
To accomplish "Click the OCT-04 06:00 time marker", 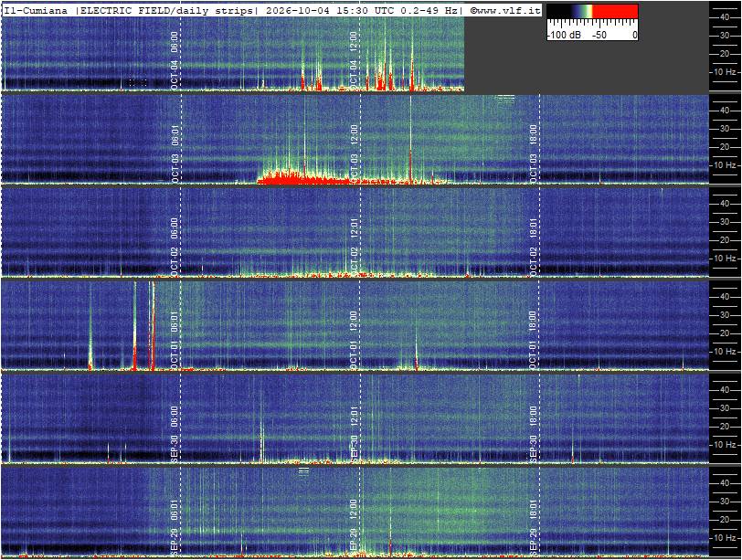I will pyautogui.click(x=175, y=60).
